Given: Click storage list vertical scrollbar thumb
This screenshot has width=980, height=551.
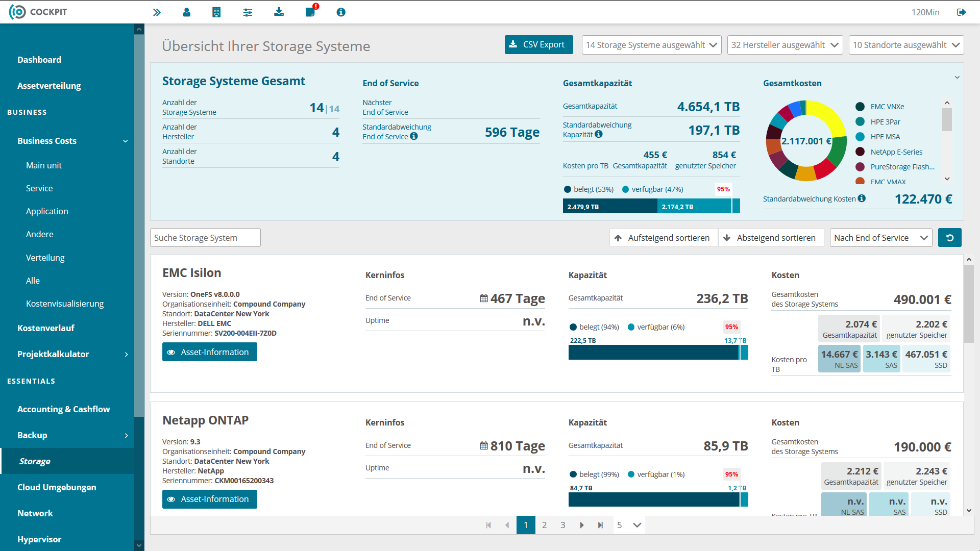Looking at the screenshot, I should coord(968,304).
